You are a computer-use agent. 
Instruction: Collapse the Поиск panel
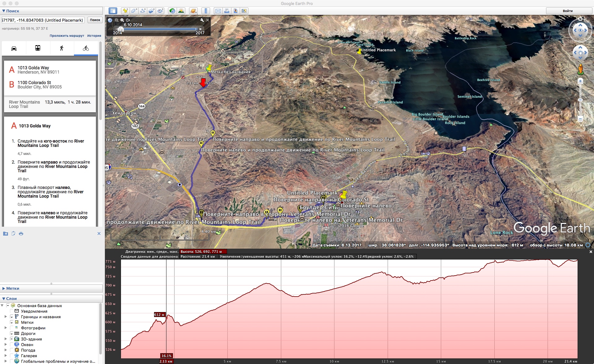point(4,11)
